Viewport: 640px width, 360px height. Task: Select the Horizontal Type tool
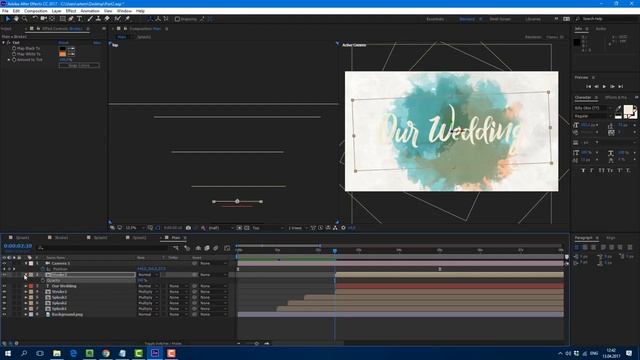[79, 19]
